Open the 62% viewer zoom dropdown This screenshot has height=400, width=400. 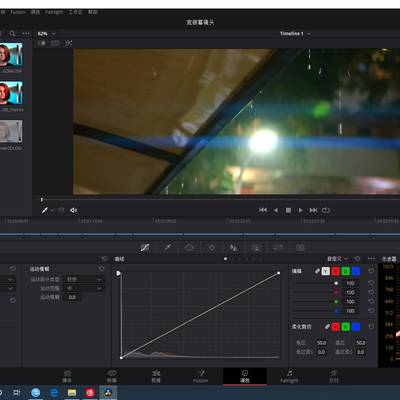[x=46, y=34]
